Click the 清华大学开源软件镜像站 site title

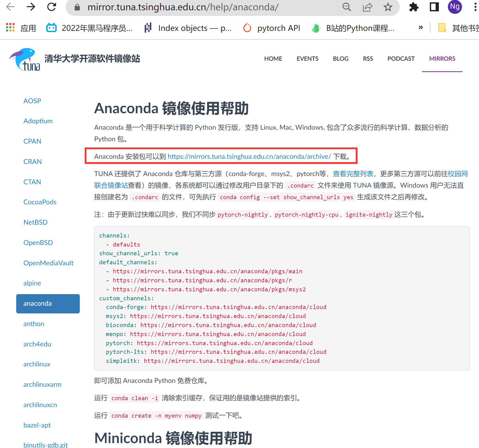click(92, 59)
